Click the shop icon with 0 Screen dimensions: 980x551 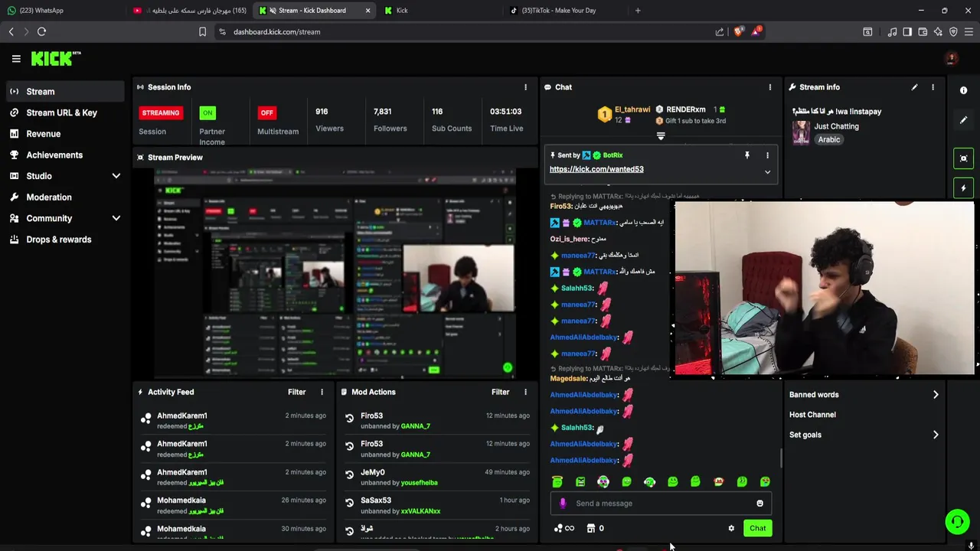(x=595, y=528)
